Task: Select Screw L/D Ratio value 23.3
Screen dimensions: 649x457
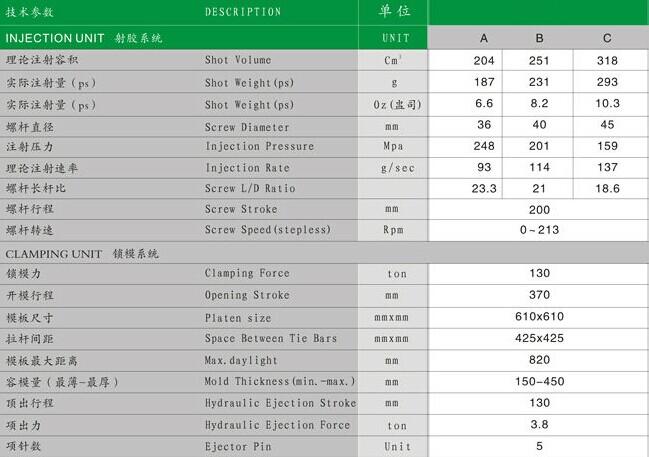Action: (484, 189)
